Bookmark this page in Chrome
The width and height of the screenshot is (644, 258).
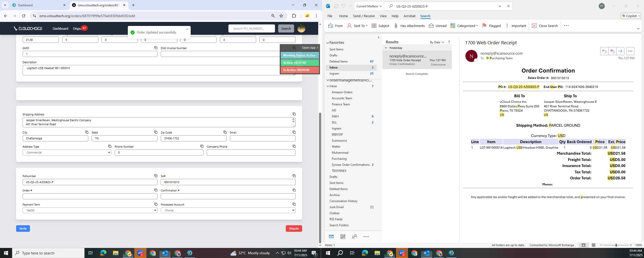281,16
